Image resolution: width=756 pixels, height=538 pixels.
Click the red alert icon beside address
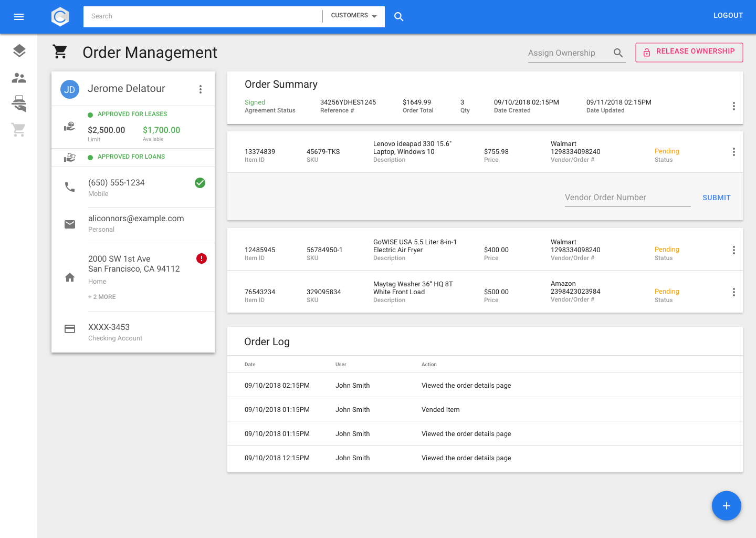click(202, 258)
